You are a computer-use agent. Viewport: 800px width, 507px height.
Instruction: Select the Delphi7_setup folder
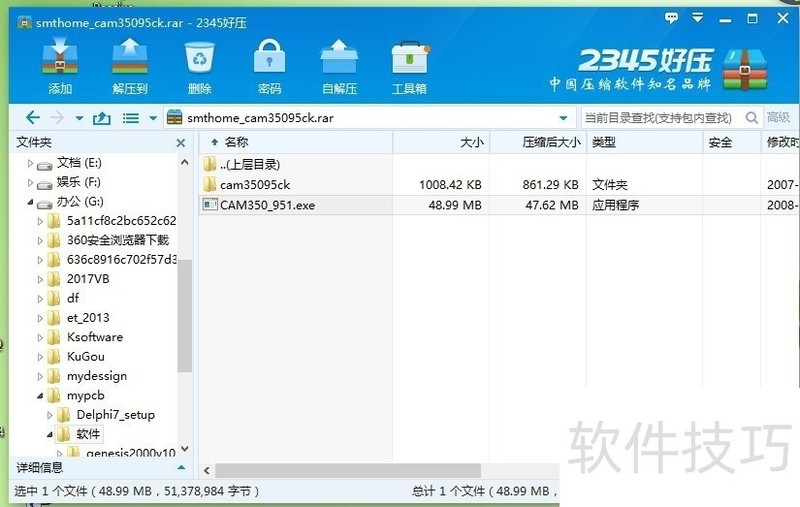coord(115,415)
